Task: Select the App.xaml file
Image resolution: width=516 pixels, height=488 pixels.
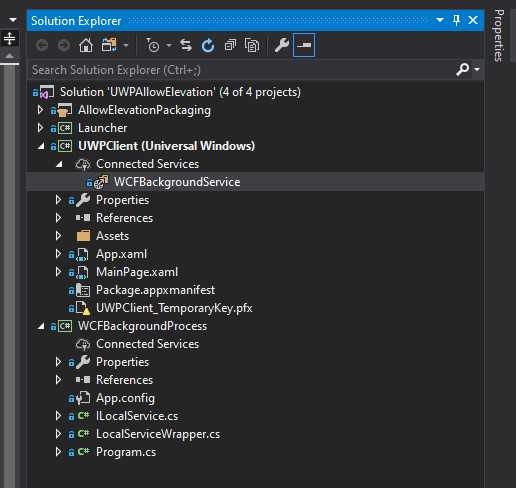Action: [121, 254]
